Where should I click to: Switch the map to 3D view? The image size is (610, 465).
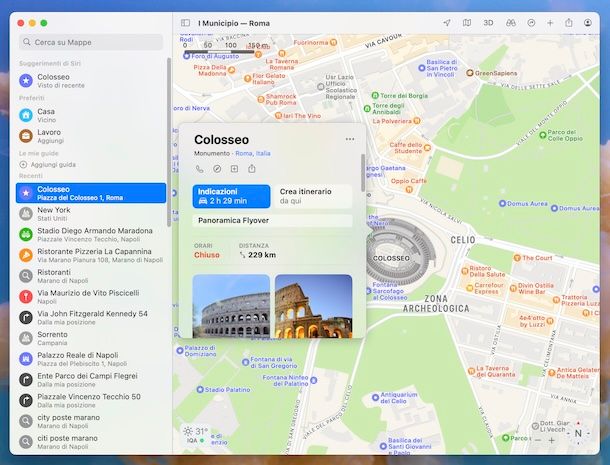tap(488, 23)
